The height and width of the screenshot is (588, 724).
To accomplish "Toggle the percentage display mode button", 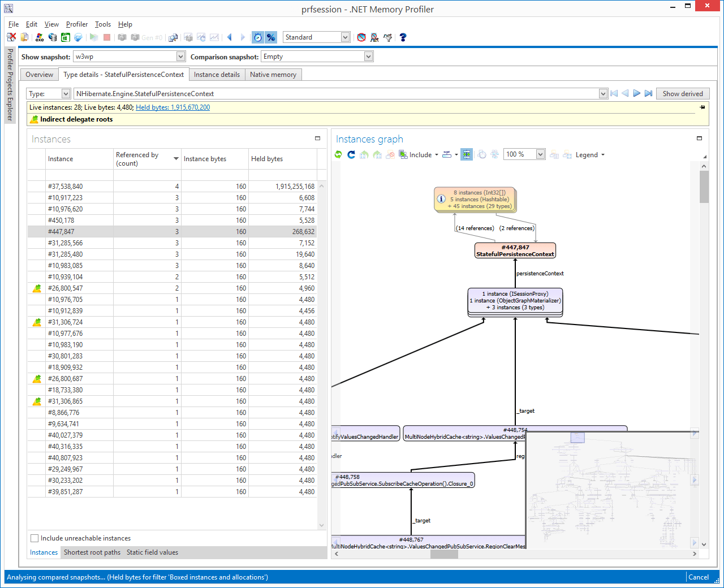I will click(x=271, y=37).
